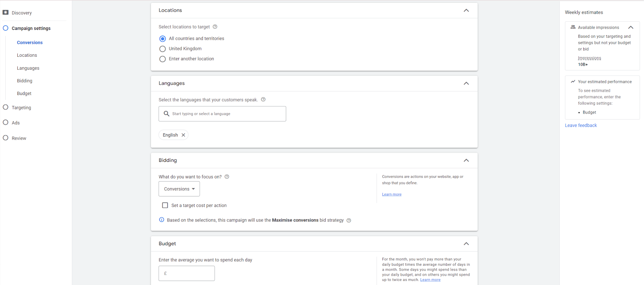Click help icon next to focus question
Screen dimensions: 644x285
pos(227,177)
